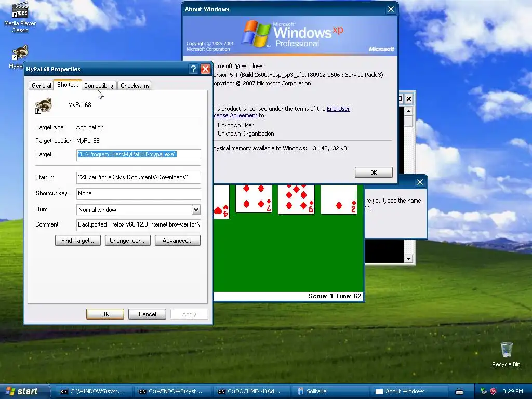Click the Windows XP logo in About Windows
This screenshot has height=399, width=532.
(256, 33)
